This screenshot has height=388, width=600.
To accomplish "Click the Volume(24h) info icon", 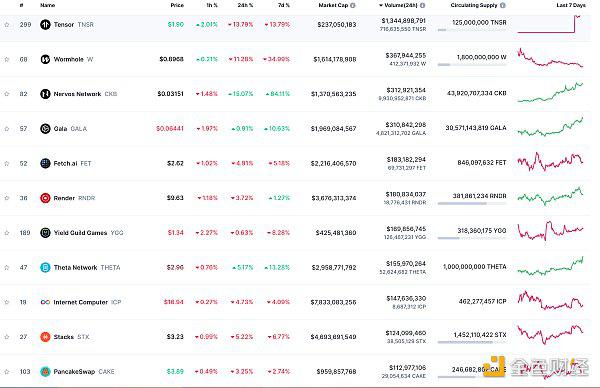I will (422, 5).
